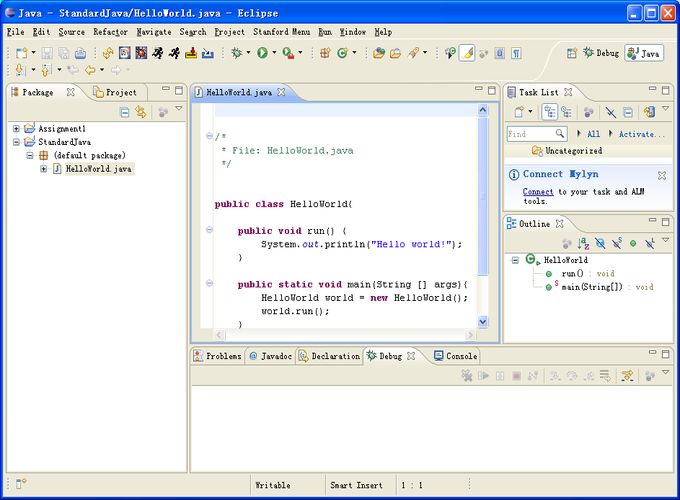
Task: Click Collapse All in the Package Explorer
Action: [x=125, y=112]
